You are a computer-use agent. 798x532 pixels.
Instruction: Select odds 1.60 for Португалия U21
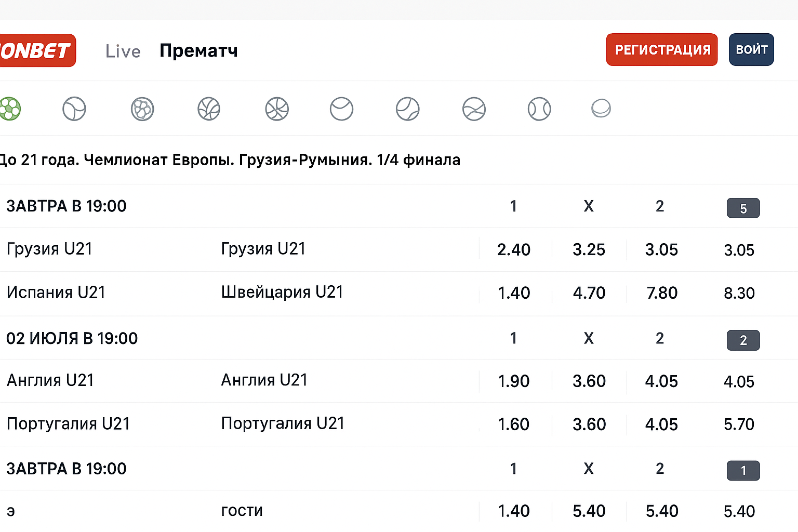point(513,424)
